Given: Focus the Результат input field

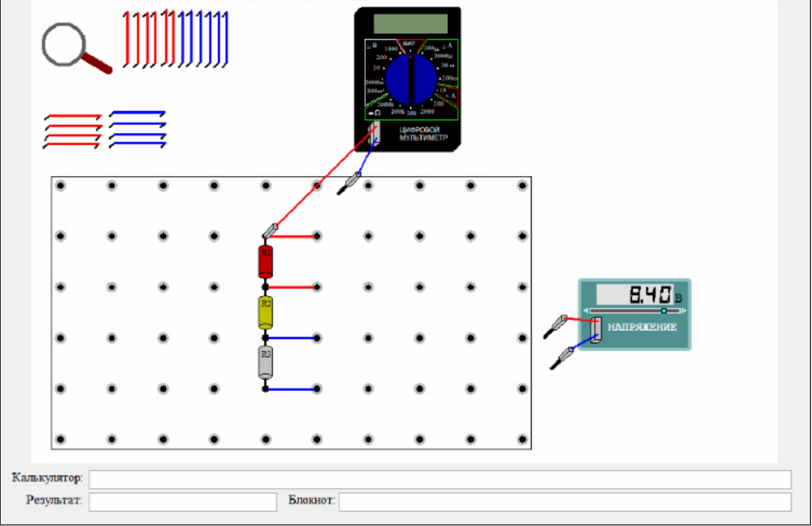Looking at the screenshot, I should (x=183, y=502).
